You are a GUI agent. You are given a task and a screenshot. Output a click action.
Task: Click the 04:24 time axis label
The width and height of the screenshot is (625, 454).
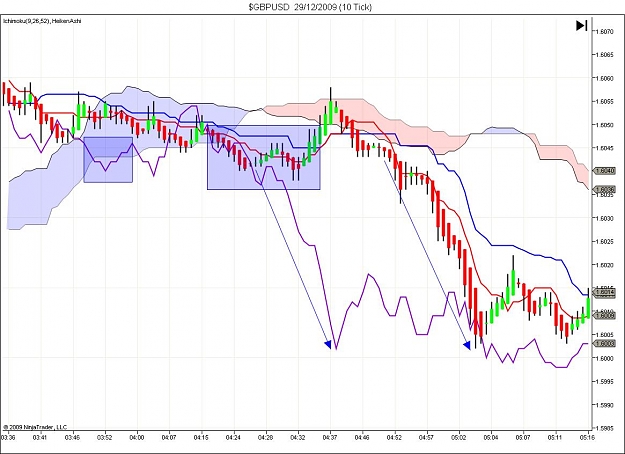[233, 437]
